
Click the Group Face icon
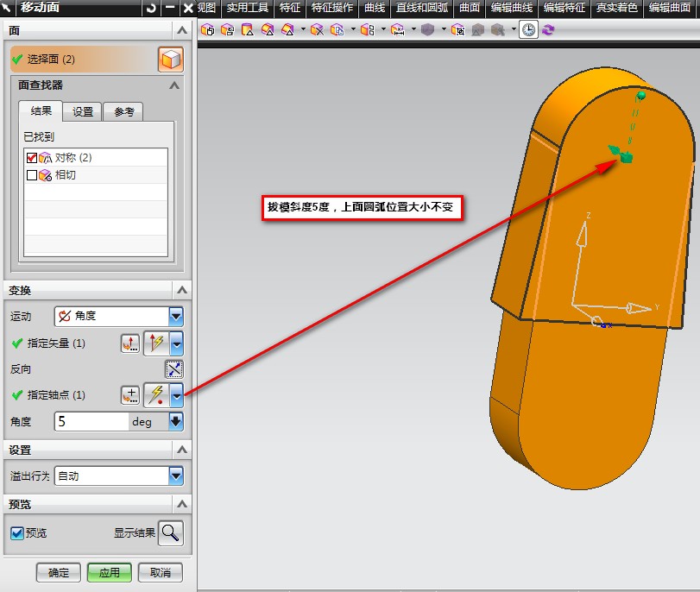click(x=458, y=30)
